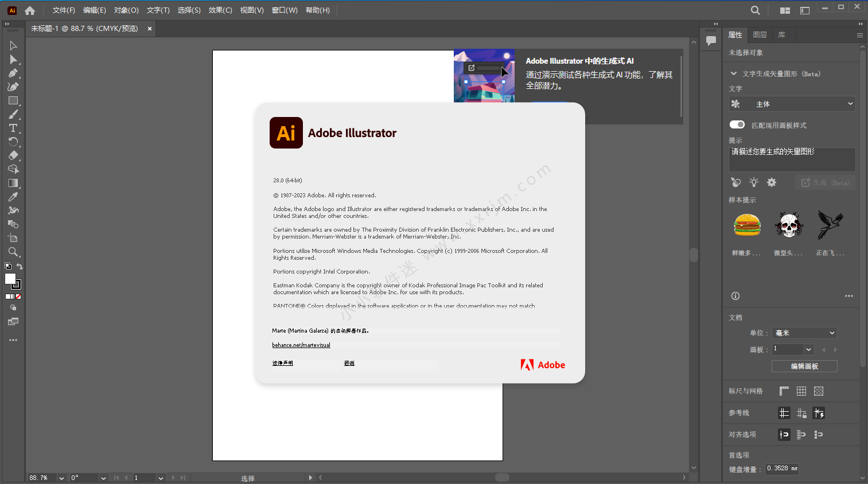Select the Pen tool

point(13,73)
